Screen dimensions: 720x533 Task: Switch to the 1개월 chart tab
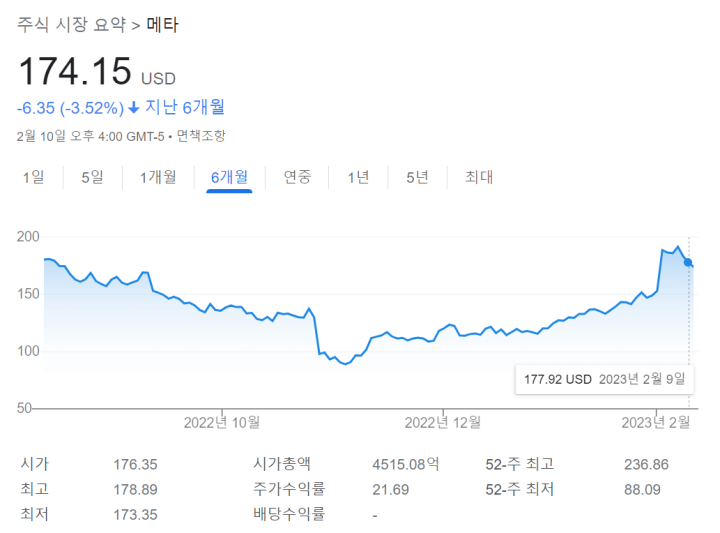coord(158,177)
